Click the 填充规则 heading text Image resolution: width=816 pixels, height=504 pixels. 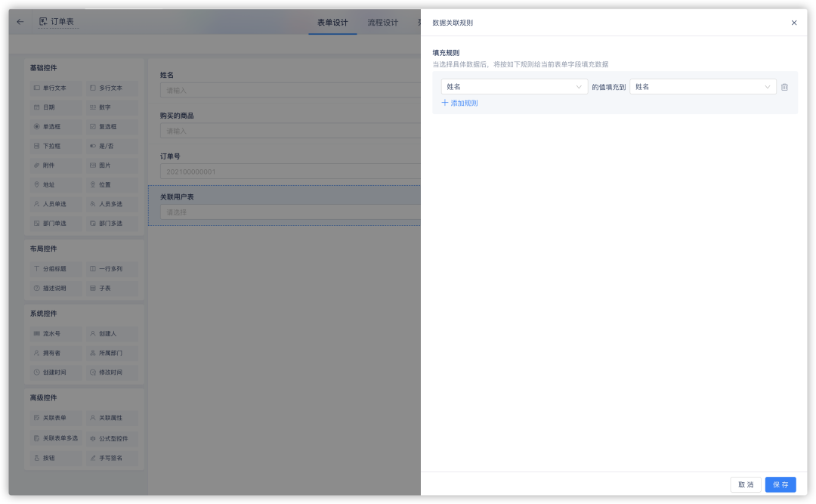[446, 53]
